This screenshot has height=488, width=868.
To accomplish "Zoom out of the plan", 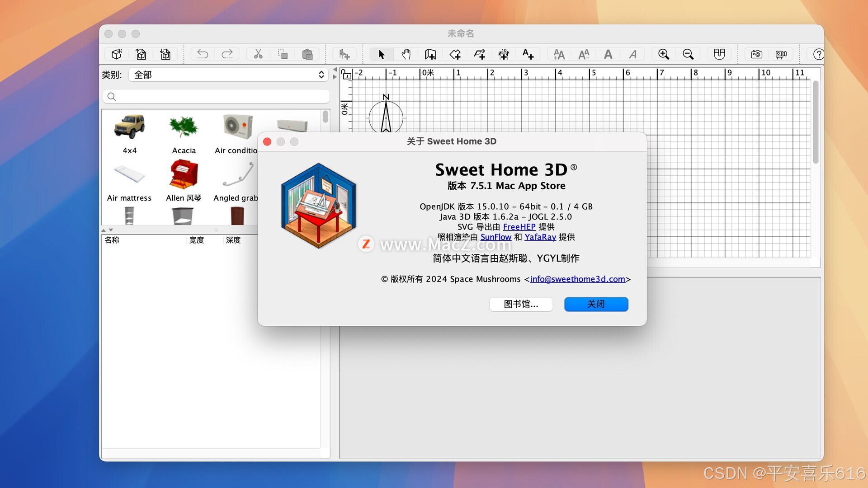I will click(x=688, y=54).
